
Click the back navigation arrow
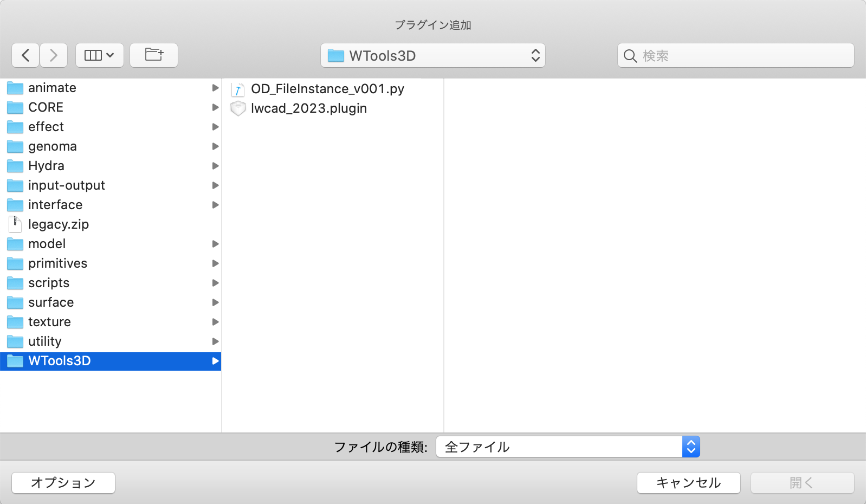coord(25,55)
